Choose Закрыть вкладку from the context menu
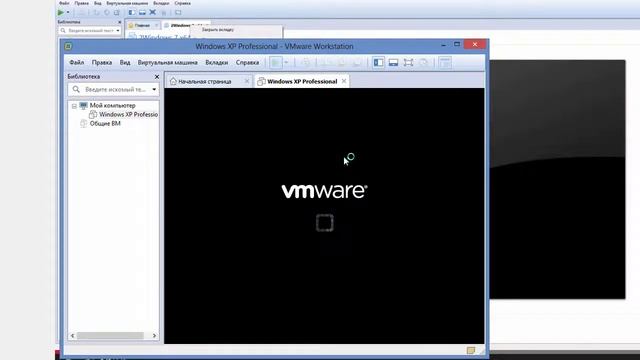 pyautogui.click(x=218, y=30)
